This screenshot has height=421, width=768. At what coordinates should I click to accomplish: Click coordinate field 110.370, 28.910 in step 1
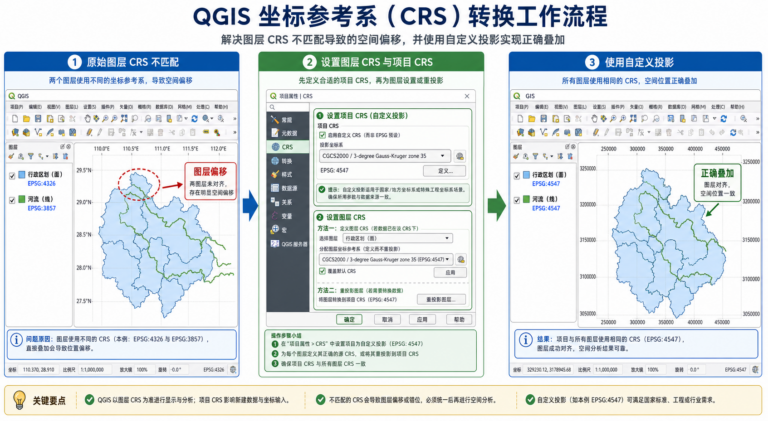point(38,370)
